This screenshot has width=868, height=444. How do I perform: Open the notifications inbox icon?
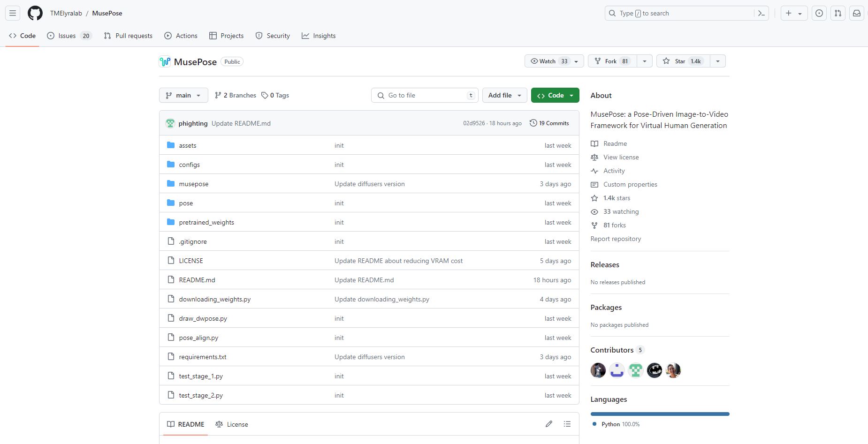[856, 13]
